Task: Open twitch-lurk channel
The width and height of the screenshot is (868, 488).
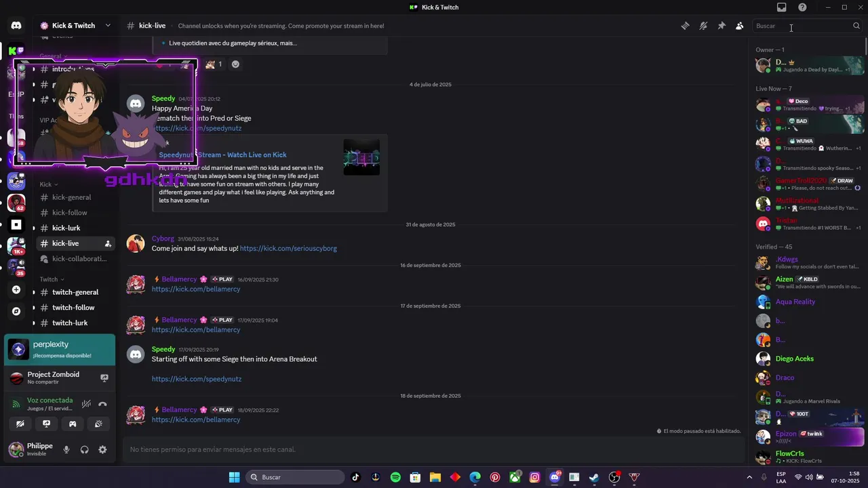Action: [x=75, y=323]
